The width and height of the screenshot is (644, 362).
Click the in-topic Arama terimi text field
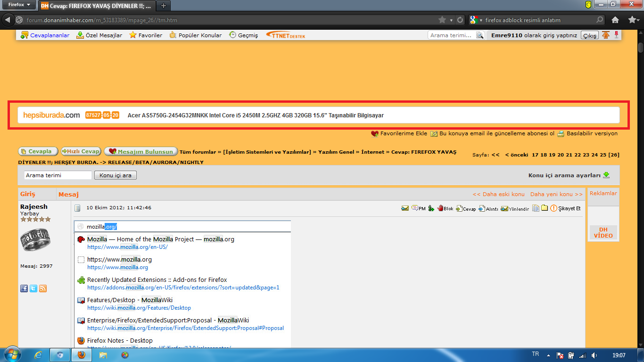[58, 175]
